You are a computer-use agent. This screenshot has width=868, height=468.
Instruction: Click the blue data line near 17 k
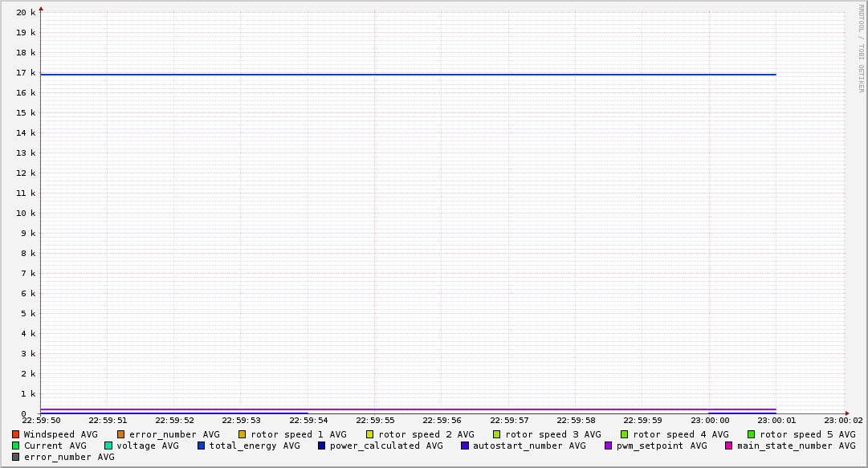point(401,75)
